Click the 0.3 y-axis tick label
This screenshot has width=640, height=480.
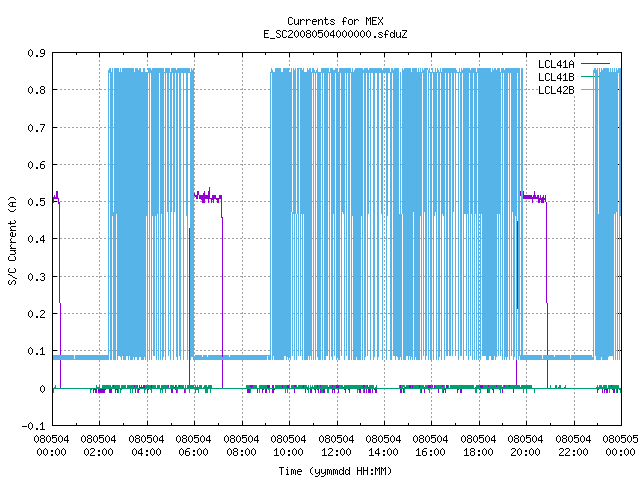(36, 277)
